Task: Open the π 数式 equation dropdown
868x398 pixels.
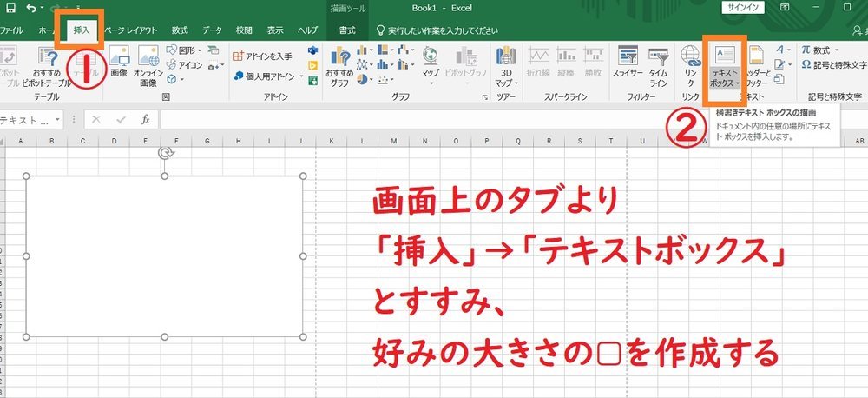Action: (821, 50)
